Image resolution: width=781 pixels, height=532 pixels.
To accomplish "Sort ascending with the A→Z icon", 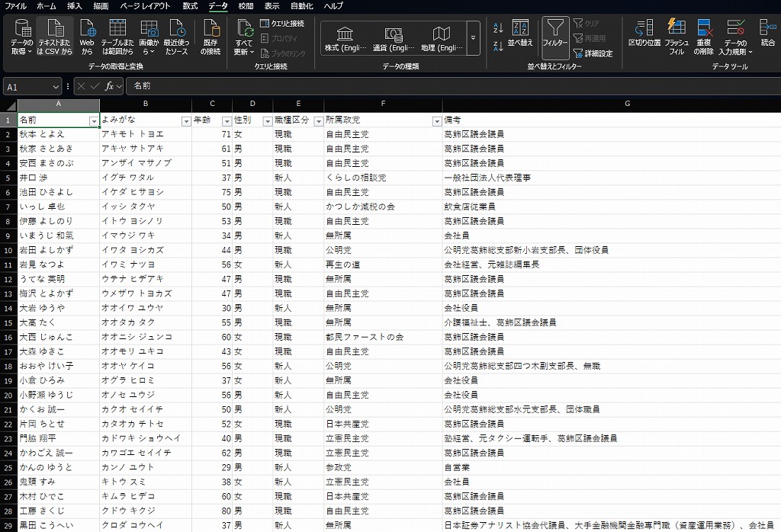I will click(x=498, y=27).
